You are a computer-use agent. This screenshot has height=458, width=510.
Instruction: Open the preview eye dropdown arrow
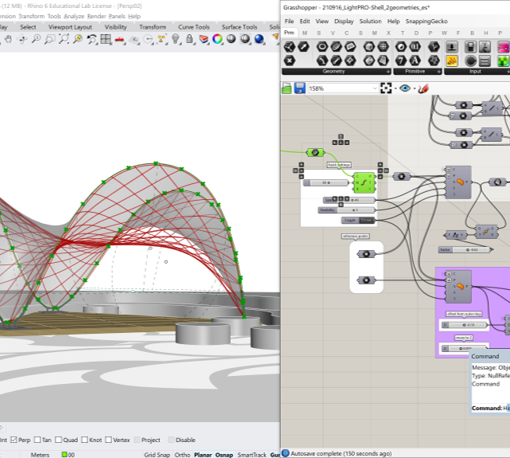pyautogui.click(x=414, y=89)
